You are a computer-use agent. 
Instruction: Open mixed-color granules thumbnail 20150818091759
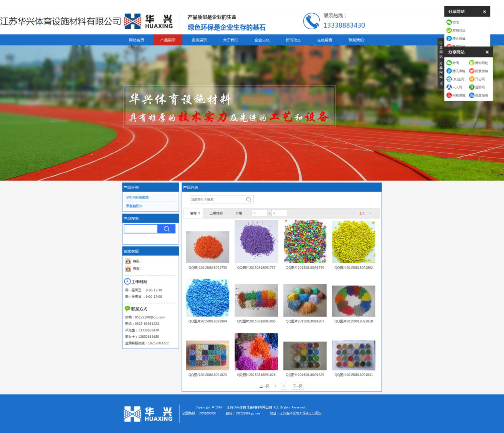[305, 242]
